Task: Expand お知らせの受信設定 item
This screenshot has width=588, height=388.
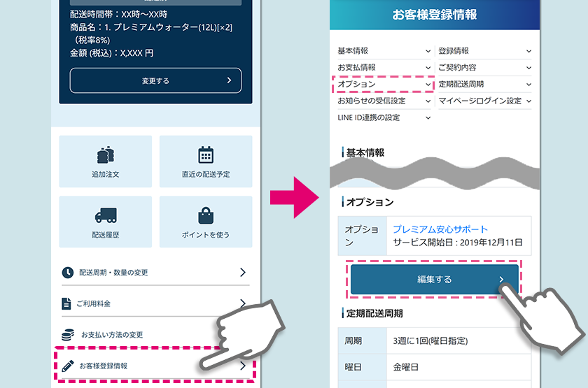Action: 384,101
